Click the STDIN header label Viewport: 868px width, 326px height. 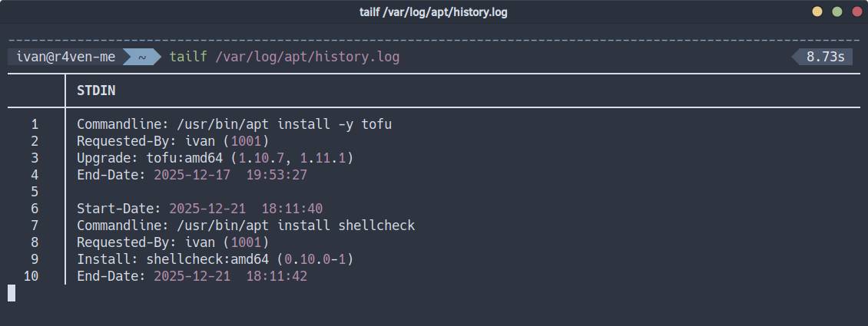96,91
